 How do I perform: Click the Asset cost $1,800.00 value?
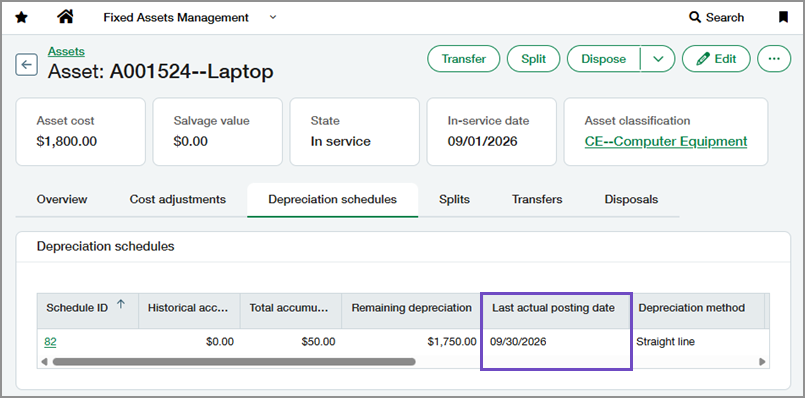(67, 141)
